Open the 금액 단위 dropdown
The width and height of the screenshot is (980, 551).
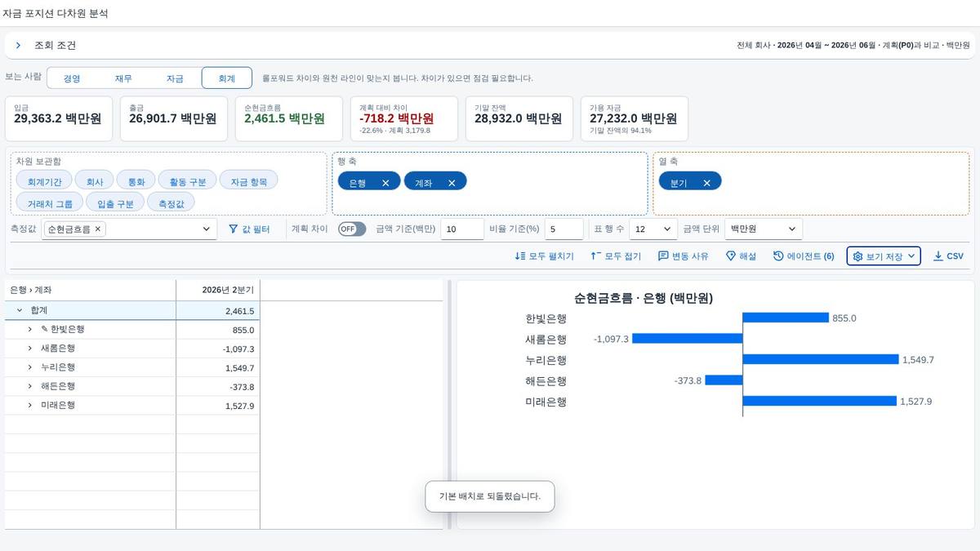pos(764,229)
